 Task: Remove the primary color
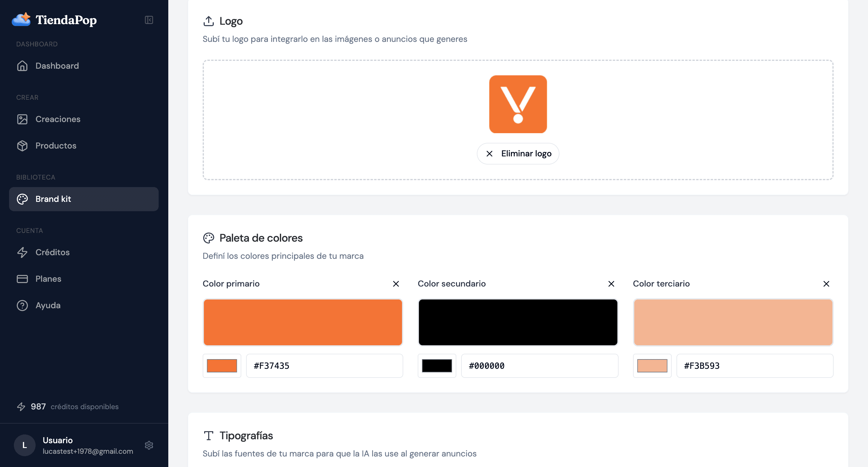pyautogui.click(x=396, y=284)
